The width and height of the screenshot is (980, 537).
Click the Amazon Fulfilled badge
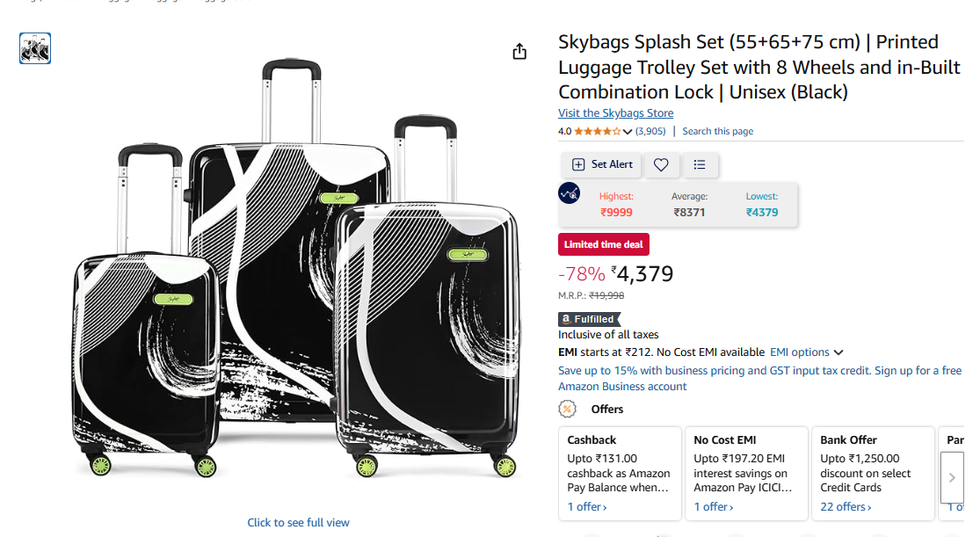[589, 319]
